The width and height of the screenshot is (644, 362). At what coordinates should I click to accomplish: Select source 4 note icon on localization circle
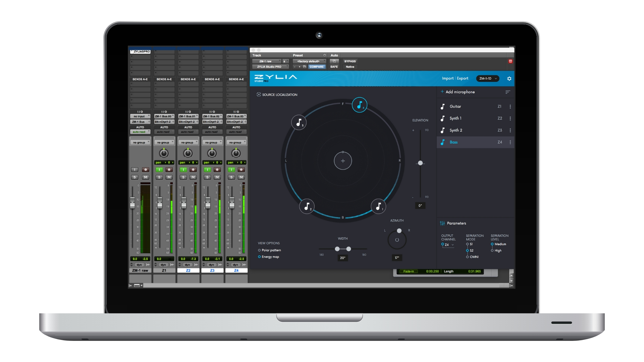pyautogui.click(x=360, y=105)
